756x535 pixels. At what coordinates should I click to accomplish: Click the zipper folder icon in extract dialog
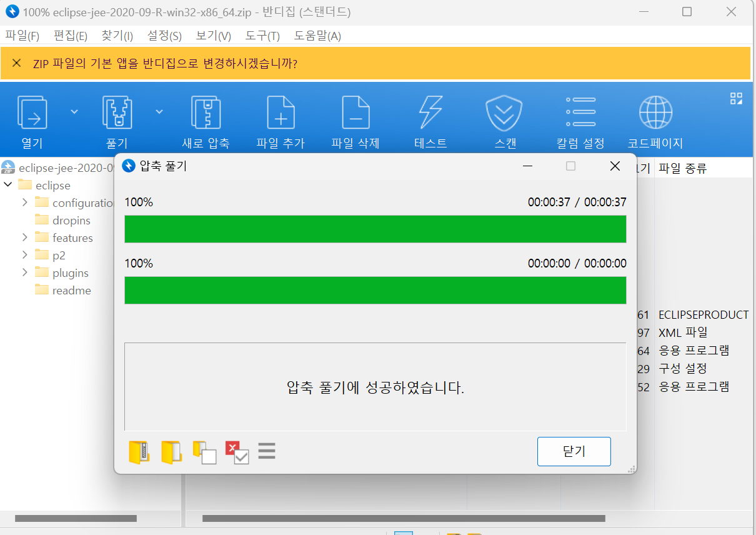(x=139, y=452)
